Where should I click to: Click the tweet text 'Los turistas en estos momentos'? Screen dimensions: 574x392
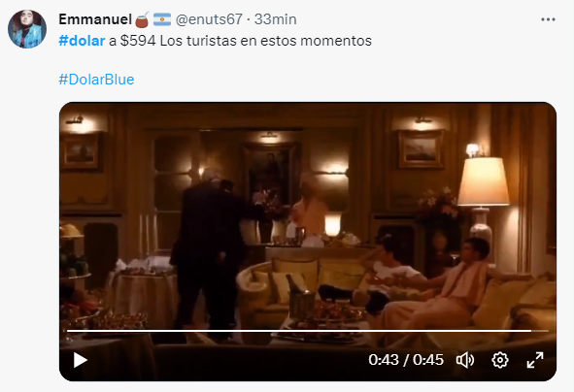tap(266, 41)
